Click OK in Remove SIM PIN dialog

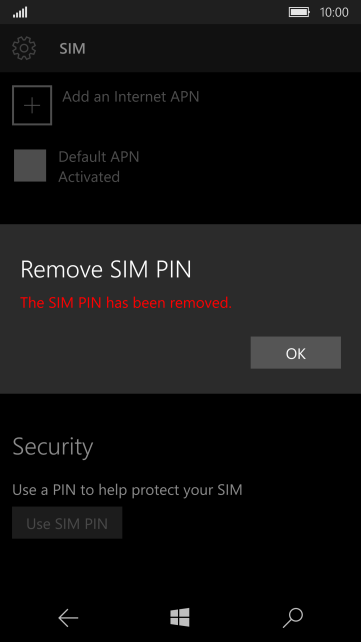296,353
